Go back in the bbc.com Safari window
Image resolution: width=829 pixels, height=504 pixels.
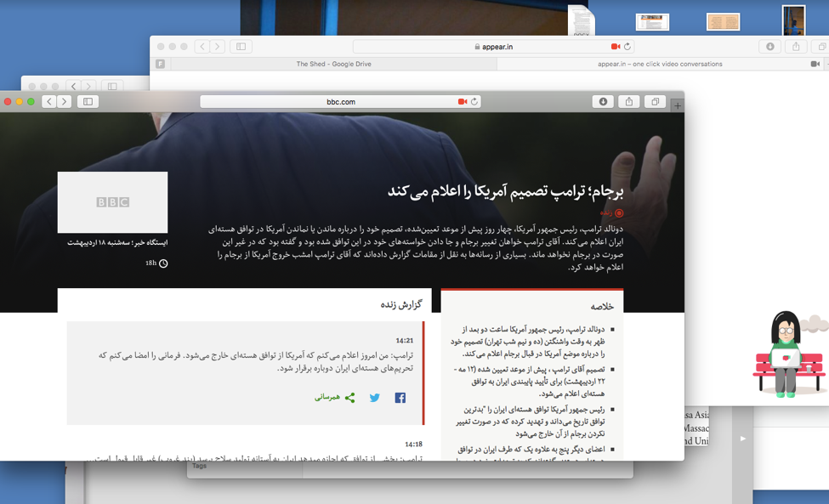(x=49, y=101)
